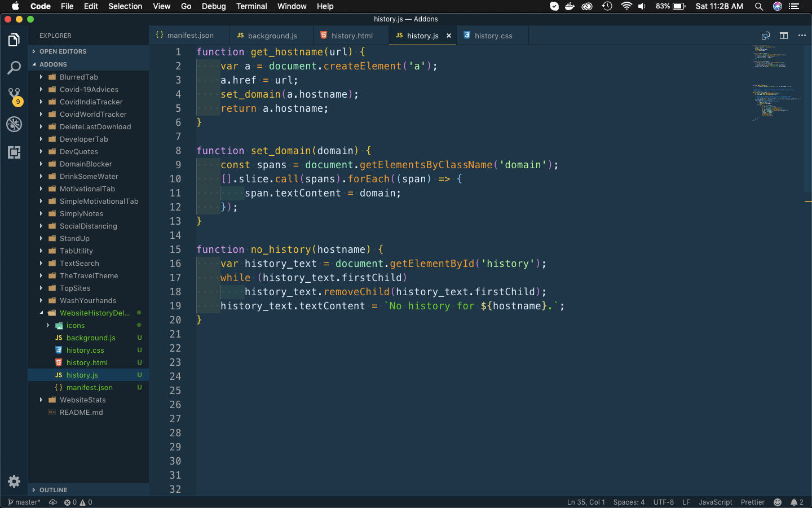Image resolution: width=812 pixels, height=508 pixels.
Task: Click Ln 35, Col 1 in status bar
Action: coord(586,502)
